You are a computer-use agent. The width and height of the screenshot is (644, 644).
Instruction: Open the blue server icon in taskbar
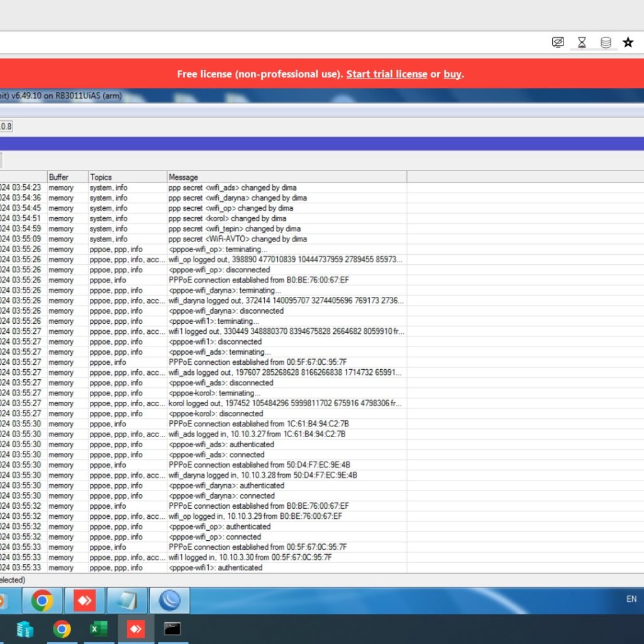tap(25, 629)
